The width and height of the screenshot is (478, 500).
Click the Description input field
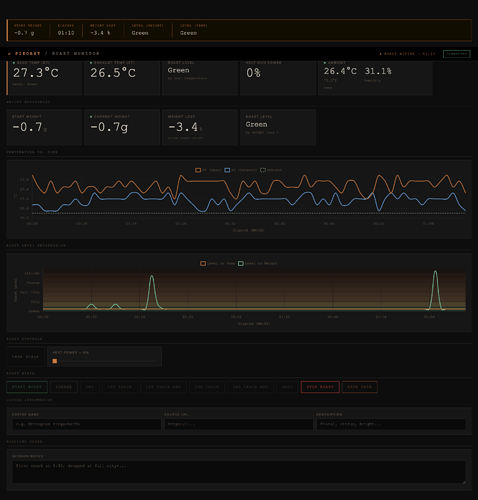(391, 424)
